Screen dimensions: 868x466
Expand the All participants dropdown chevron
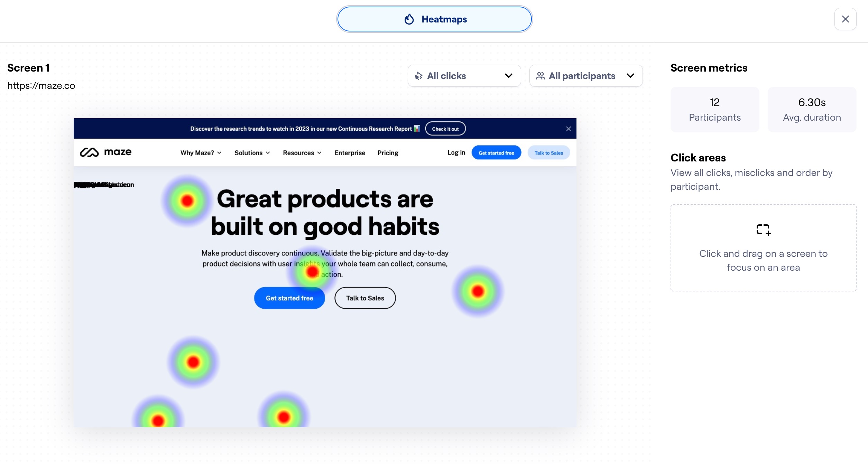coord(630,76)
